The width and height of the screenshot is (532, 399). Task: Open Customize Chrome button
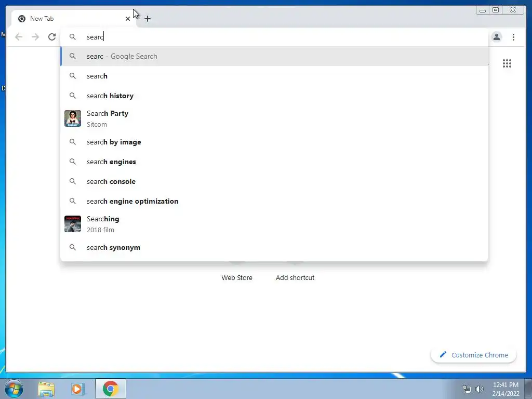coord(474,355)
